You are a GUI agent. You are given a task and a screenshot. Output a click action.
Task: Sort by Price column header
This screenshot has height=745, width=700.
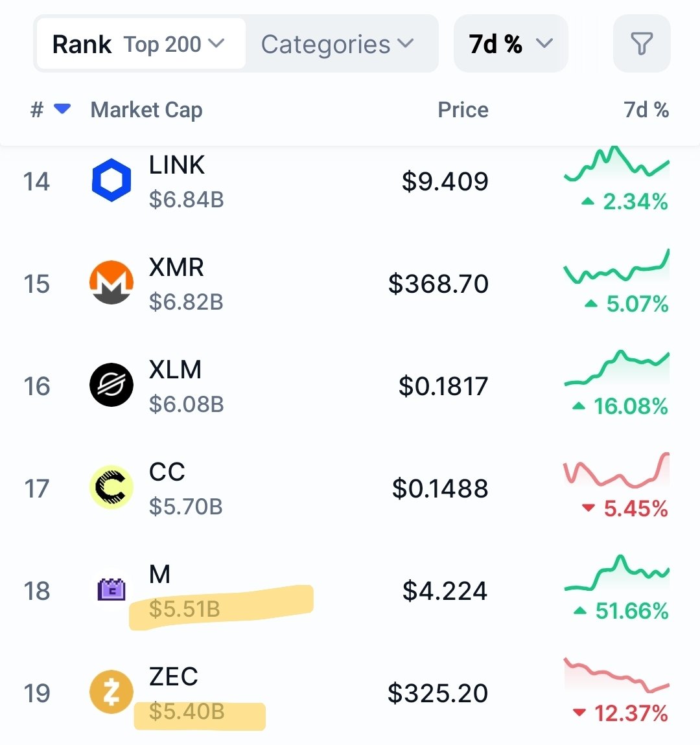tap(463, 109)
